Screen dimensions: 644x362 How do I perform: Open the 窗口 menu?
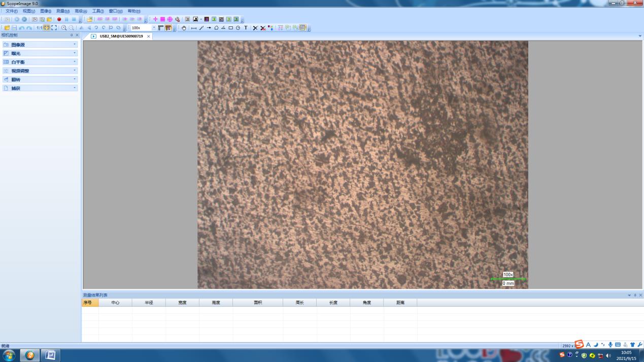coord(116,11)
